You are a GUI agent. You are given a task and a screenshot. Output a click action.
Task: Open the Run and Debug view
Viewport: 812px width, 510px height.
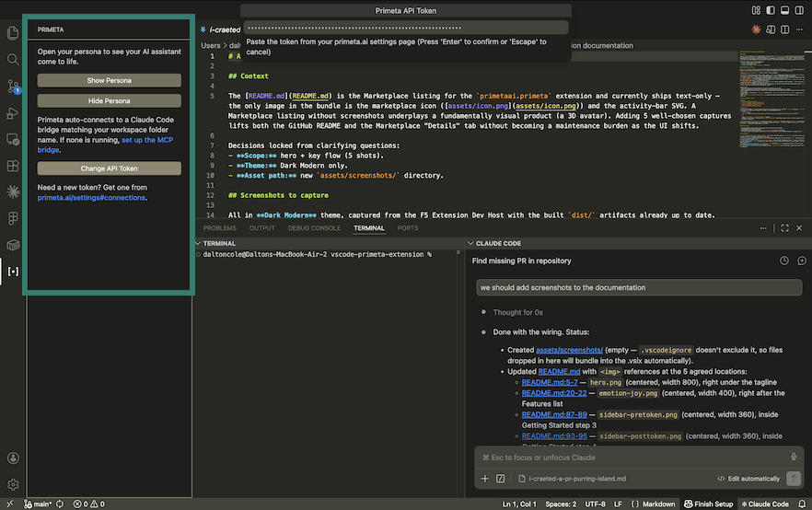point(13,113)
